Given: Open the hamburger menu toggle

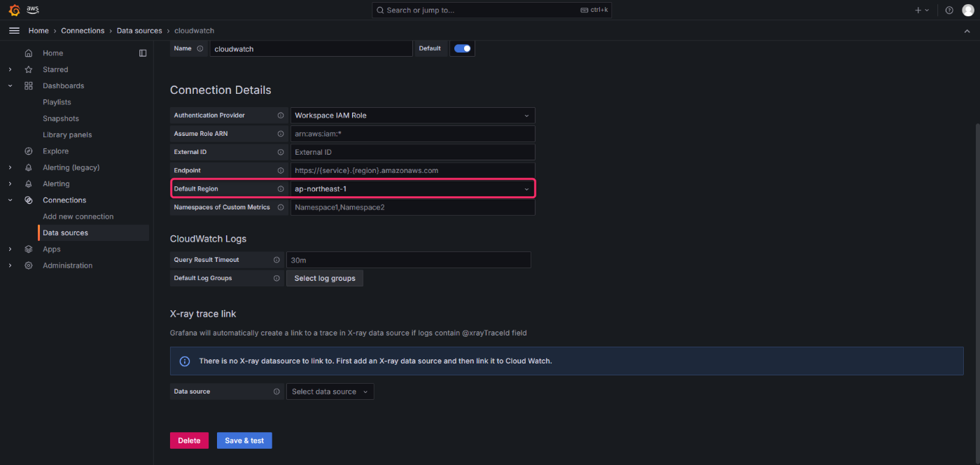Looking at the screenshot, I should tap(14, 31).
